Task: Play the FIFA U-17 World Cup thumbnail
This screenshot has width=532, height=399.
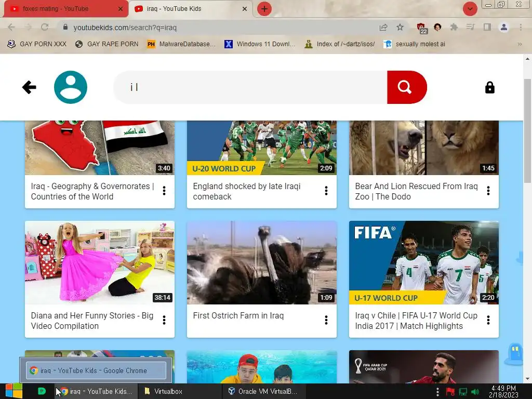Action: pyautogui.click(x=424, y=262)
